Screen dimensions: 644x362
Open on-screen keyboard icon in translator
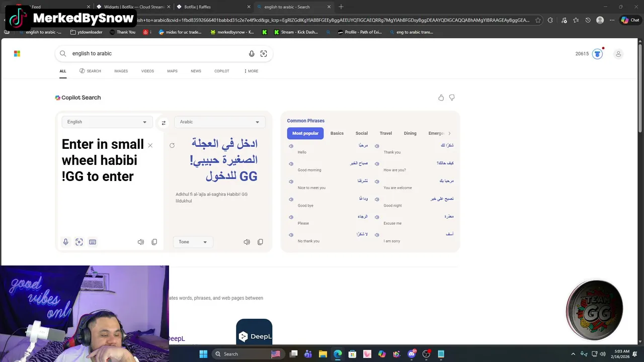[x=93, y=242]
